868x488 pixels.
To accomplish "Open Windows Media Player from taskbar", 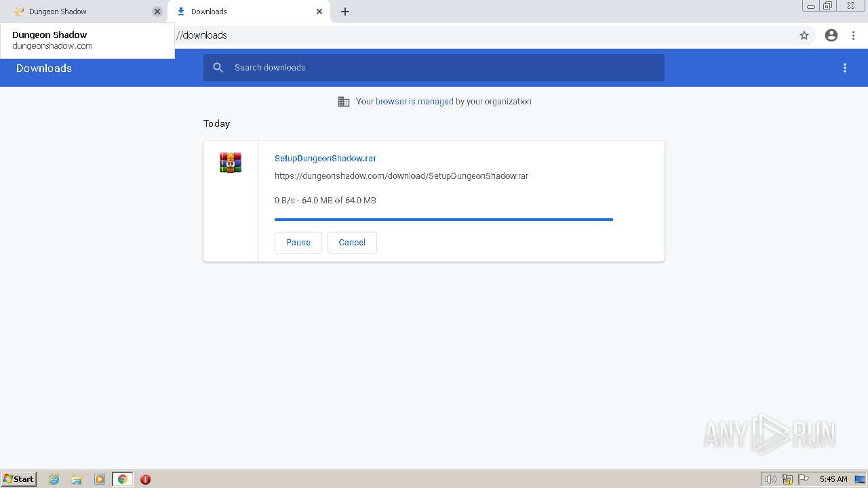I will pos(100,479).
